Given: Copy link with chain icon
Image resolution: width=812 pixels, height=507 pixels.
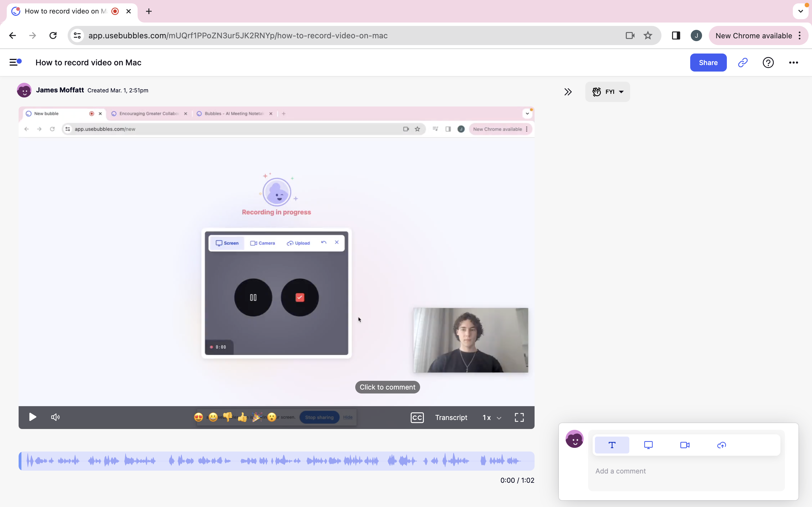Looking at the screenshot, I should (x=743, y=63).
